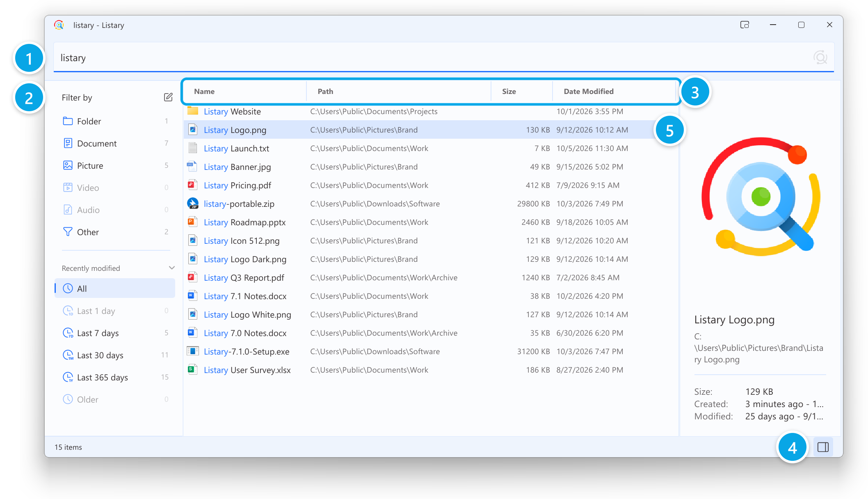
Task: Sort results by Name column
Action: click(245, 91)
